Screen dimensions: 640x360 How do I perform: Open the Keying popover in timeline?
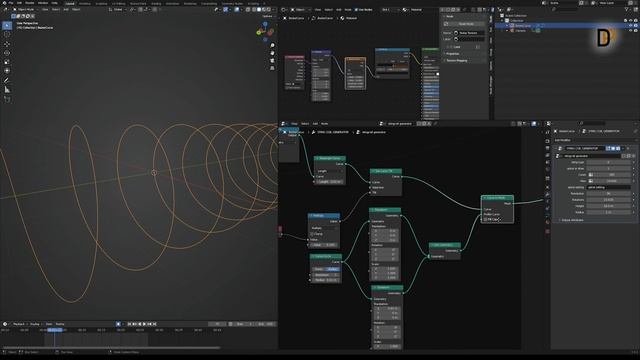tap(35, 324)
